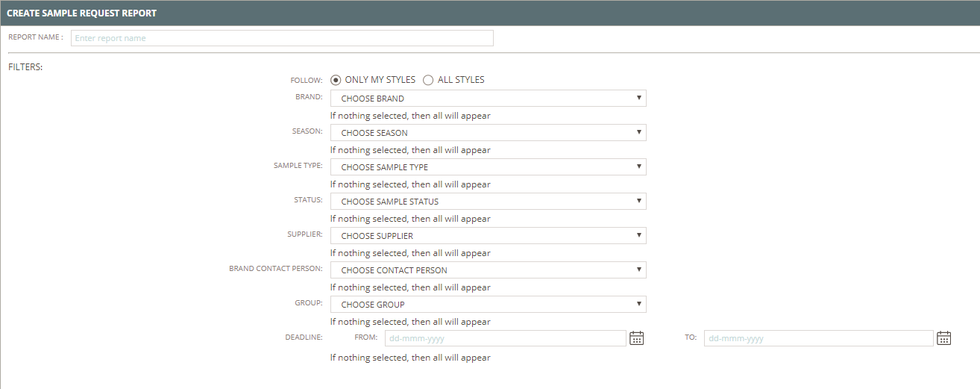Expand the CHOOSE GROUP dropdown
980x389 pixels.
488,305
